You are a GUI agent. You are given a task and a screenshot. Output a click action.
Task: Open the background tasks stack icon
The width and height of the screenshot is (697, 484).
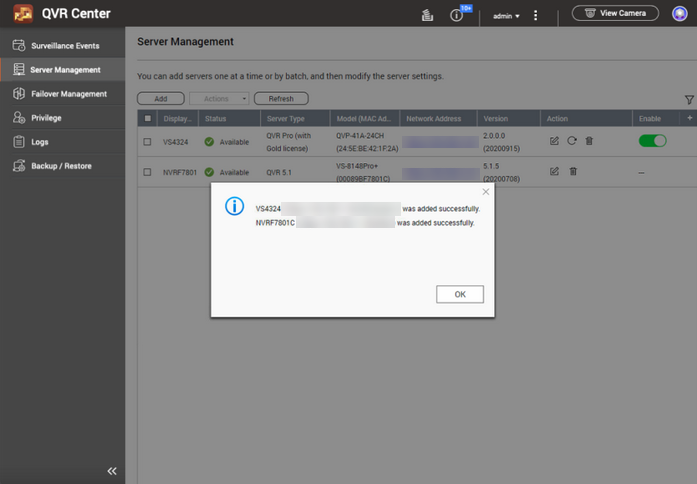click(427, 16)
